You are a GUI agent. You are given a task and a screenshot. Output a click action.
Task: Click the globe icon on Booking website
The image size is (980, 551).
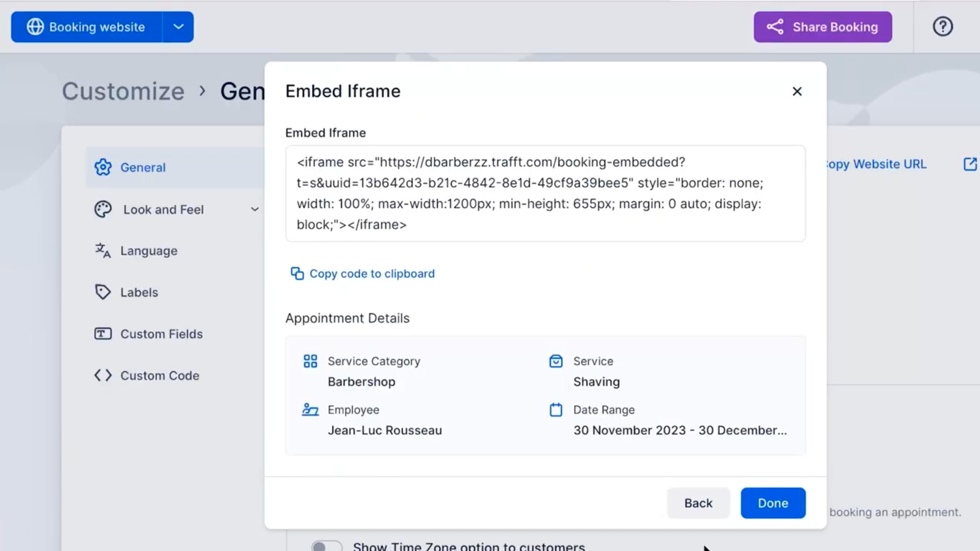pyautogui.click(x=35, y=27)
